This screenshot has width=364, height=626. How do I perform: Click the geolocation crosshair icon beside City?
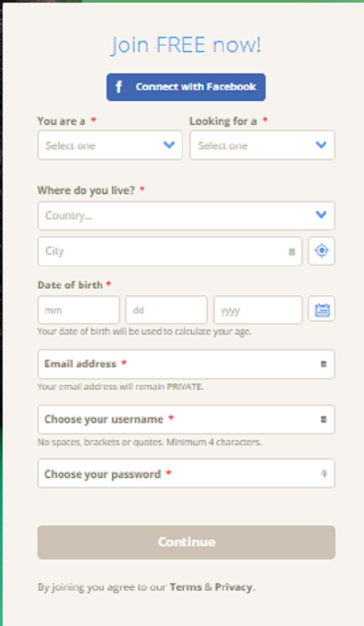[x=321, y=251]
